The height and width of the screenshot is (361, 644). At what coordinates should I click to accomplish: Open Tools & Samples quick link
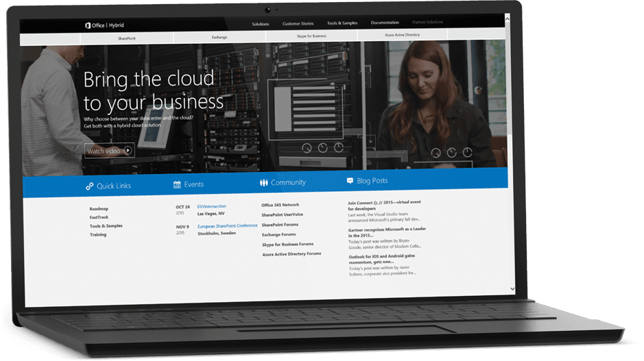[106, 226]
